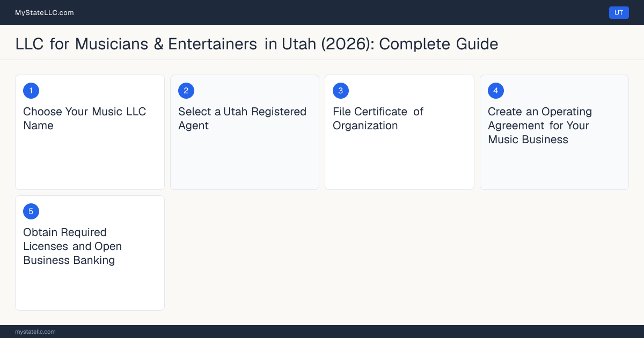Open the File Certificate of Organization heading

click(378, 119)
